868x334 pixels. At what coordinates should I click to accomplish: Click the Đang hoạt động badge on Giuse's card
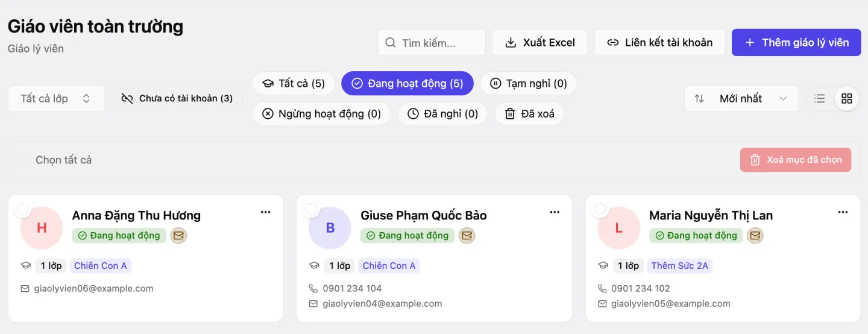point(408,236)
